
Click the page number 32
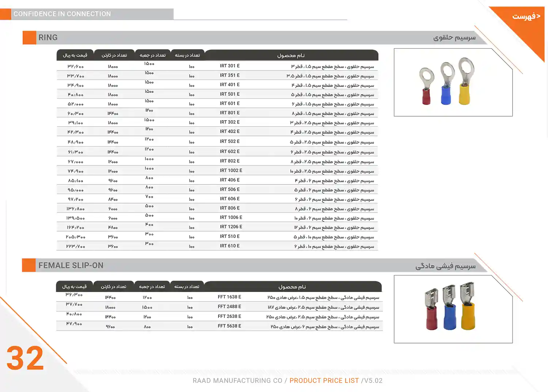[x=25, y=358]
